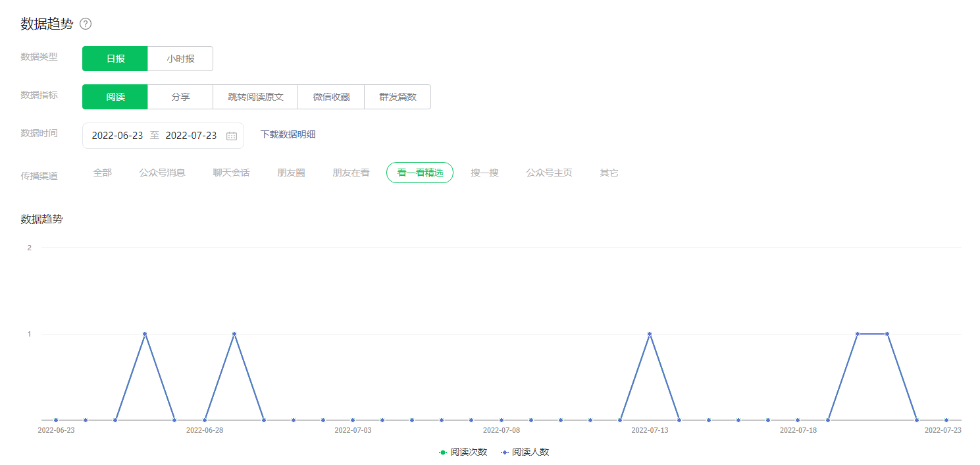
Task: Filter channel by 朋友圈
Action: point(291,173)
